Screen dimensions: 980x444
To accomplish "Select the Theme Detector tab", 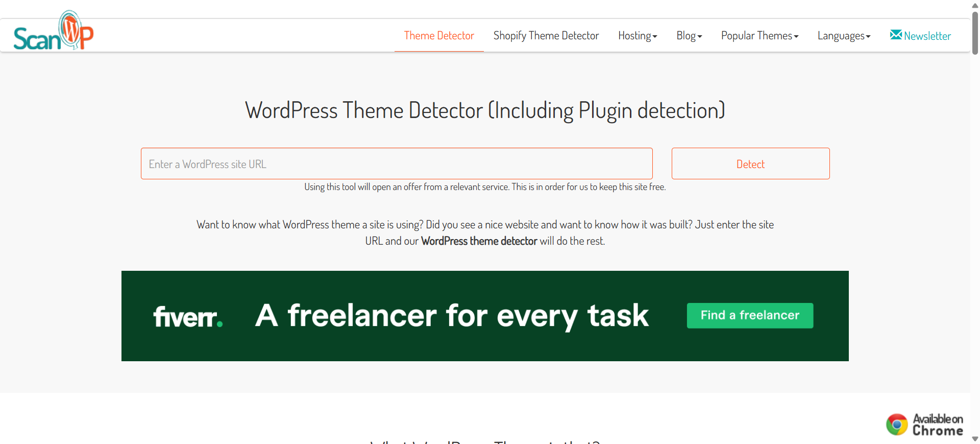I will point(439,36).
